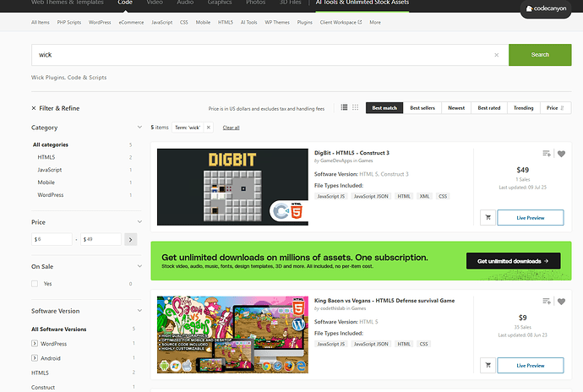
Task: Close Filter & Refine panel X icon
Action: coord(34,108)
